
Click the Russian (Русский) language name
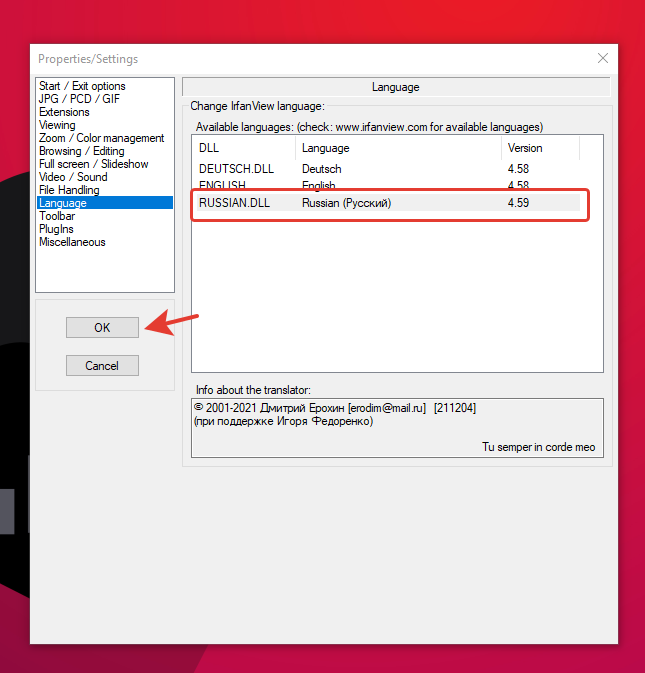tap(346, 203)
